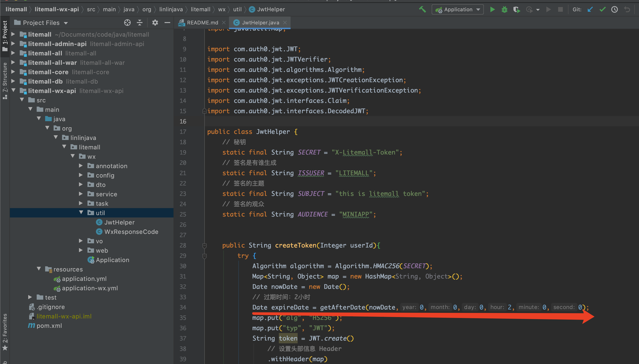The height and width of the screenshot is (364, 639).
Task: Click litemall-wx-api in breadcrumb bar
Action: click(57, 9)
